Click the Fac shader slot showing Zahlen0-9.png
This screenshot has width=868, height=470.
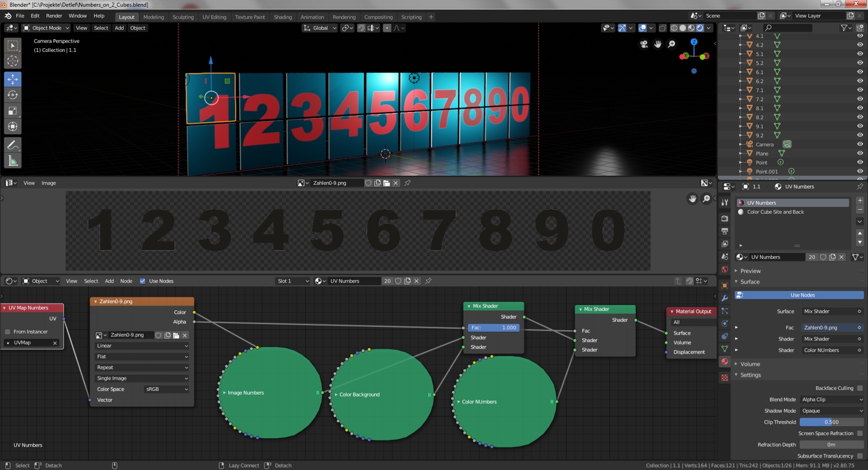[x=832, y=327]
